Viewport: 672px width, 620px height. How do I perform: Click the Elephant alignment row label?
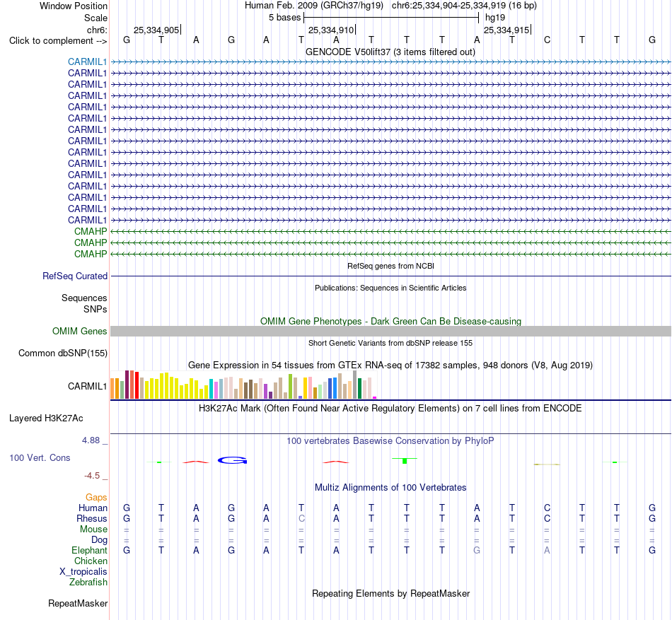pyautogui.click(x=89, y=551)
